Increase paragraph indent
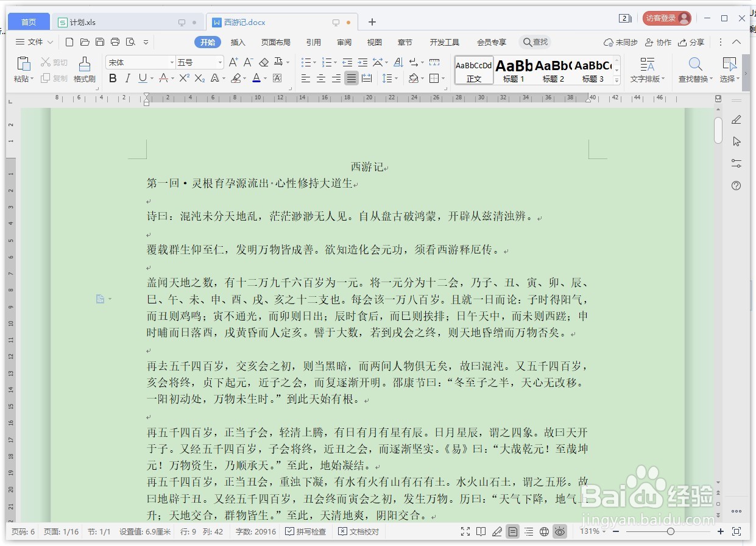The width and height of the screenshot is (756, 546). pos(362,62)
